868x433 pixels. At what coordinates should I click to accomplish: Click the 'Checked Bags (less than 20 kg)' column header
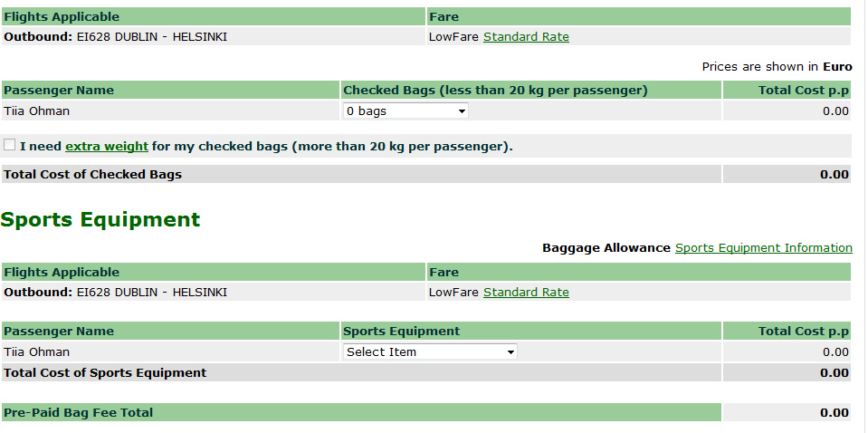(495, 91)
